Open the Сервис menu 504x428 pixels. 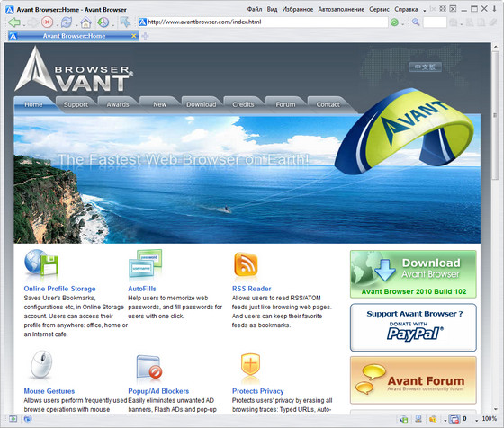point(379,9)
